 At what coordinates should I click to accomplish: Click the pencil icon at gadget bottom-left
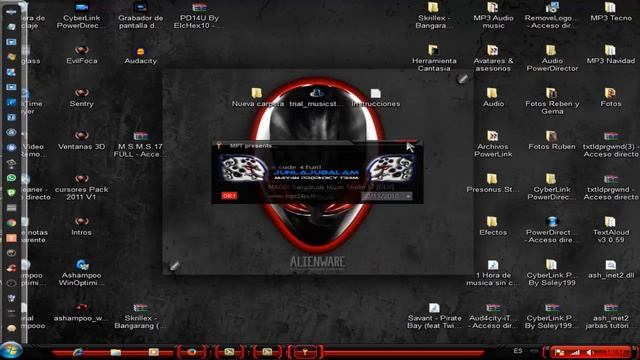click(174, 266)
